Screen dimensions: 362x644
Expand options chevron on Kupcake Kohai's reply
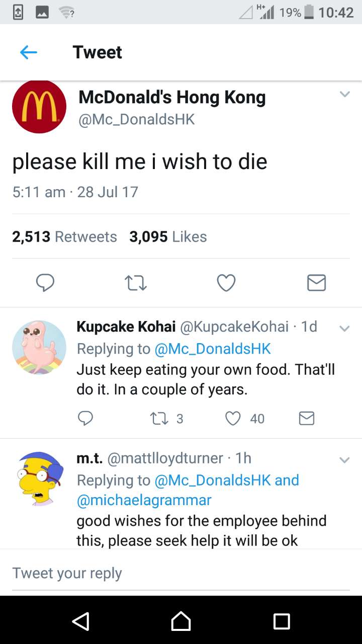pyautogui.click(x=344, y=329)
